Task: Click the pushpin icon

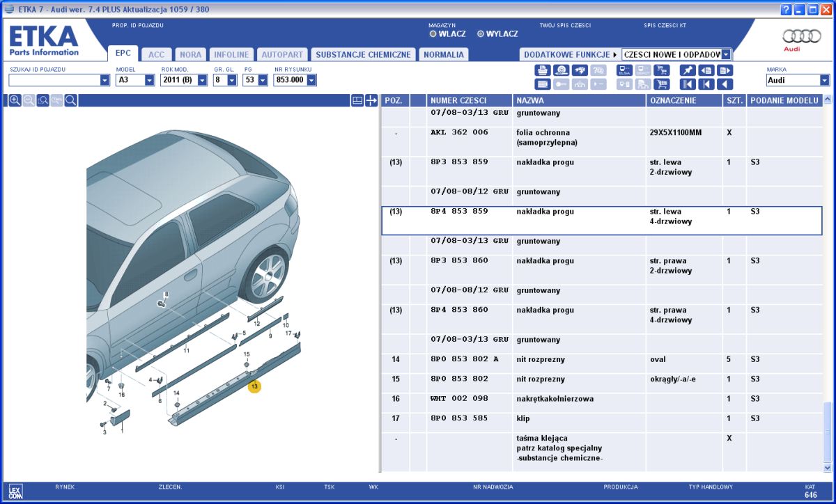Action: click(x=688, y=70)
